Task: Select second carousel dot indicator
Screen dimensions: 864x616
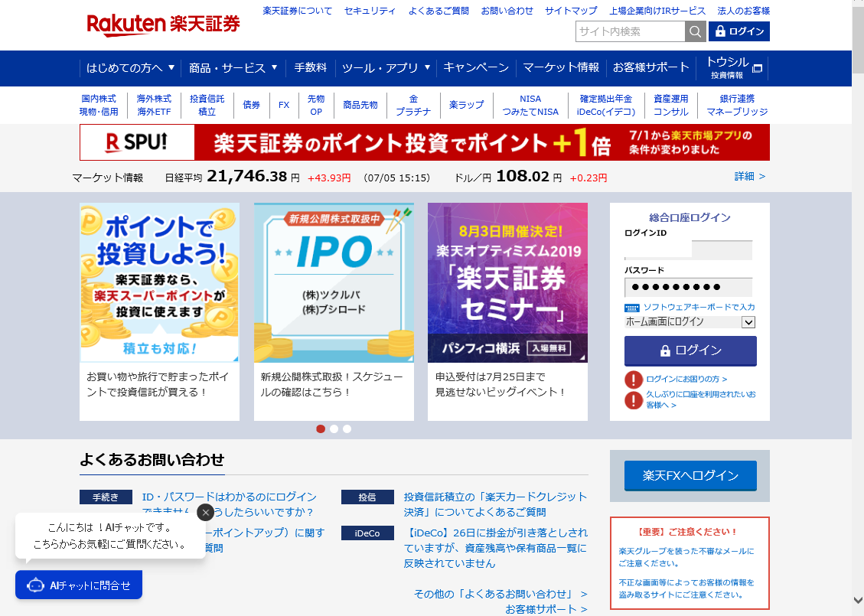Action: click(x=334, y=429)
